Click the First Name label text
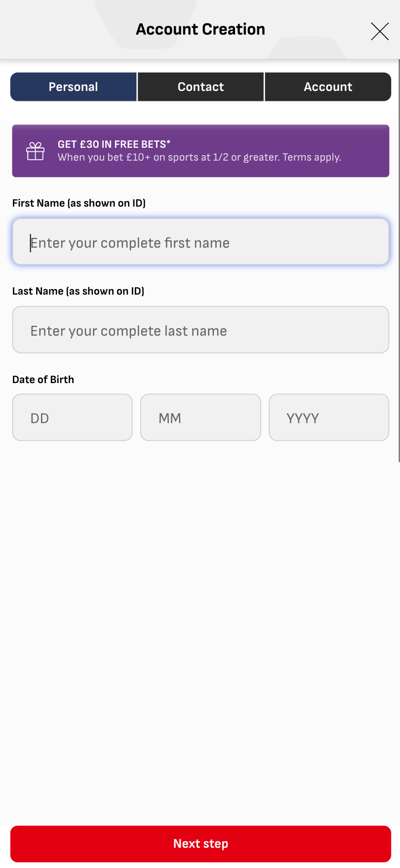 click(39, 203)
